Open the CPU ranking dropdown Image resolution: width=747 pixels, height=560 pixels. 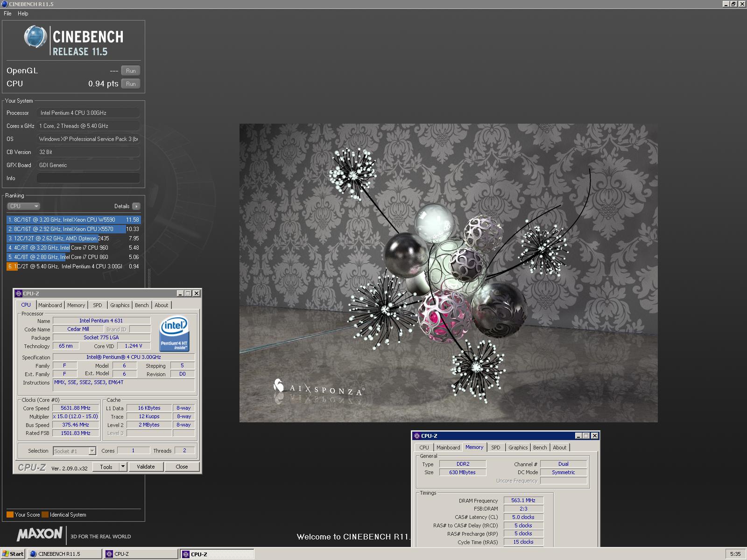click(x=23, y=206)
